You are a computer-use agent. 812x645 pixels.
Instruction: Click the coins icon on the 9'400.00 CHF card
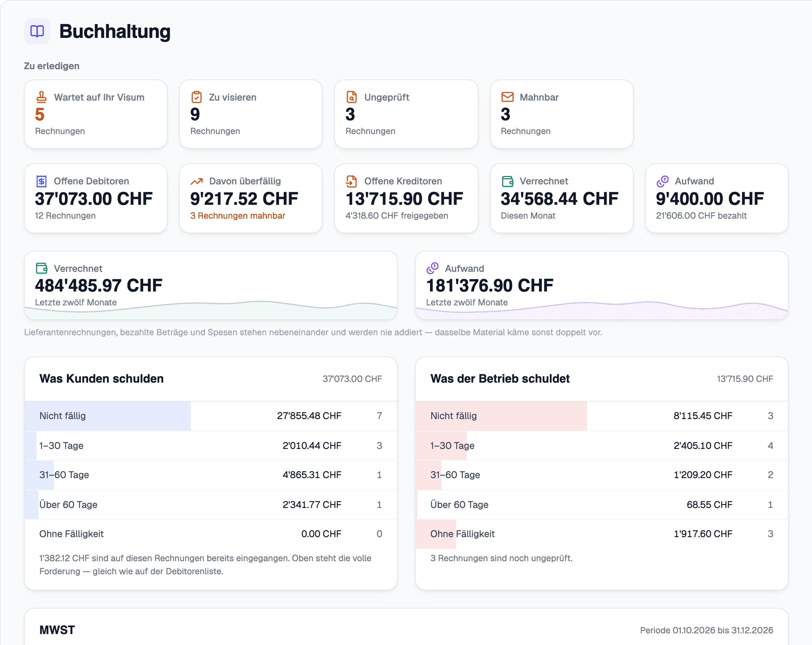pyautogui.click(x=662, y=181)
